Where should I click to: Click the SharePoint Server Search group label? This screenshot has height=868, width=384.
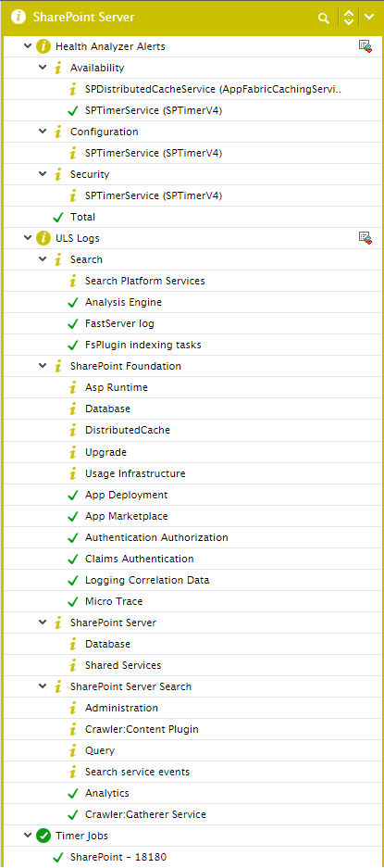130,686
